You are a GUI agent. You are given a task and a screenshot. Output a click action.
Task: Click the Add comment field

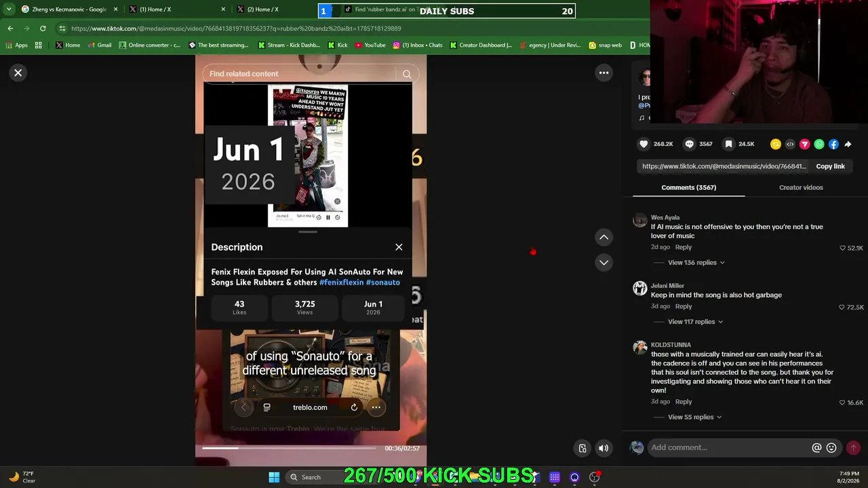click(x=729, y=447)
